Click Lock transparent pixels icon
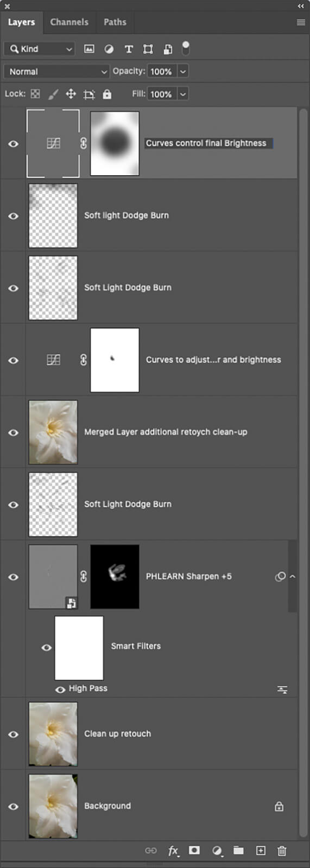 pyautogui.click(x=35, y=94)
